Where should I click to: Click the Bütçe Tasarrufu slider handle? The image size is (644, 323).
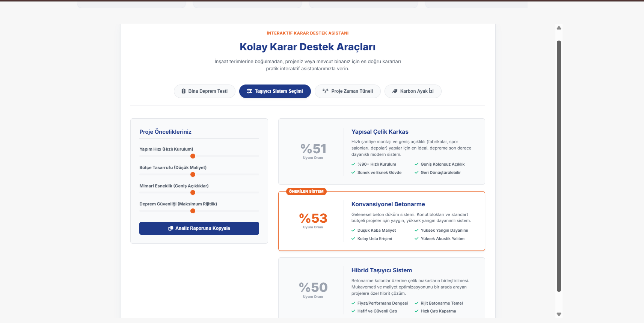pyautogui.click(x=193, y=175)
